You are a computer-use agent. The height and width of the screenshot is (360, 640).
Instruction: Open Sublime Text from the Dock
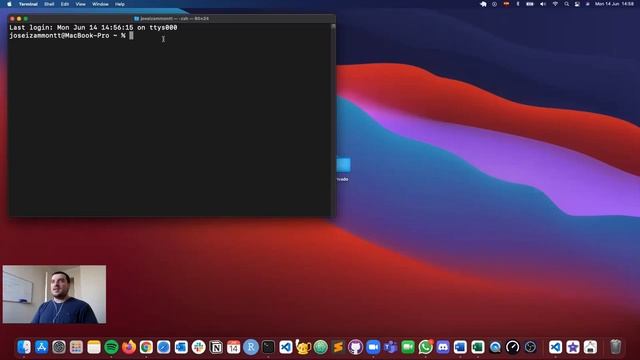coord(338,347)
